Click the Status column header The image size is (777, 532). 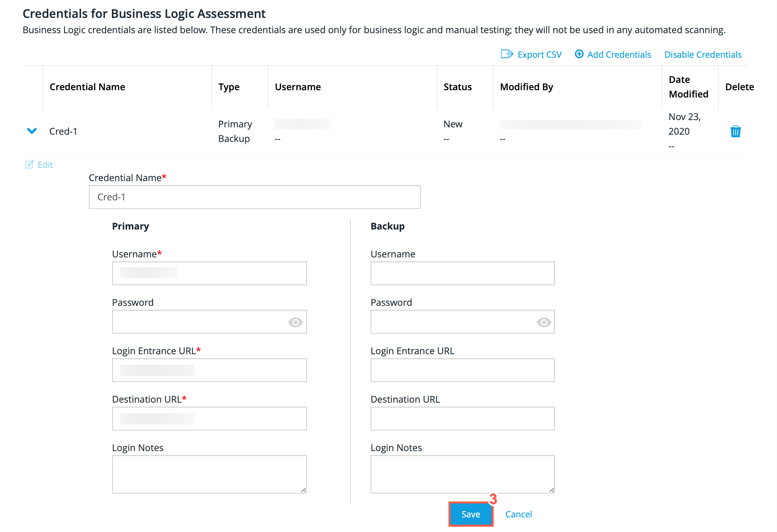[x=458, y=87]
